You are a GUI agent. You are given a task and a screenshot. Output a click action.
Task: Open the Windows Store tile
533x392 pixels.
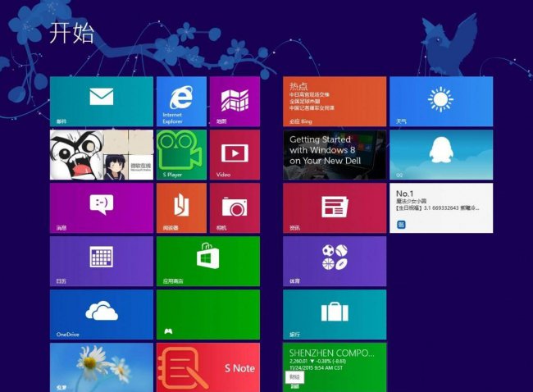tap(208, 261)
